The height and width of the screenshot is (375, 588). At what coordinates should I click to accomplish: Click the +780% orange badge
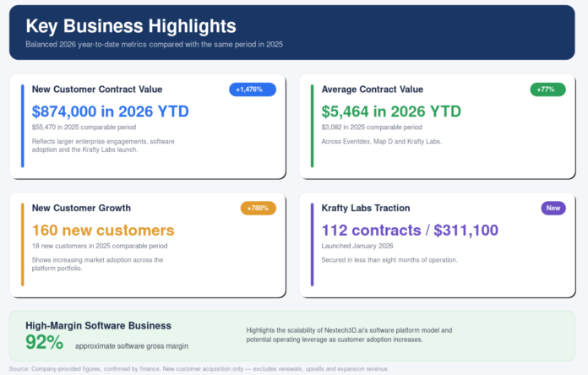258,208
